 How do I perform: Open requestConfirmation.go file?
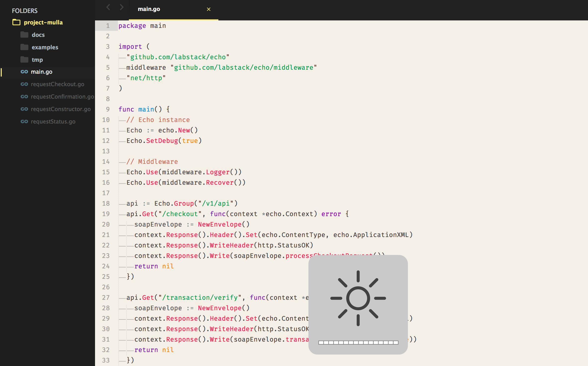click(x=62, y=97)
